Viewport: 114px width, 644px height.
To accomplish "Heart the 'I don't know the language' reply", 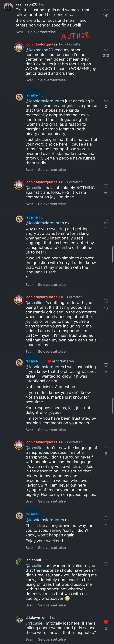I will point(106,447).
